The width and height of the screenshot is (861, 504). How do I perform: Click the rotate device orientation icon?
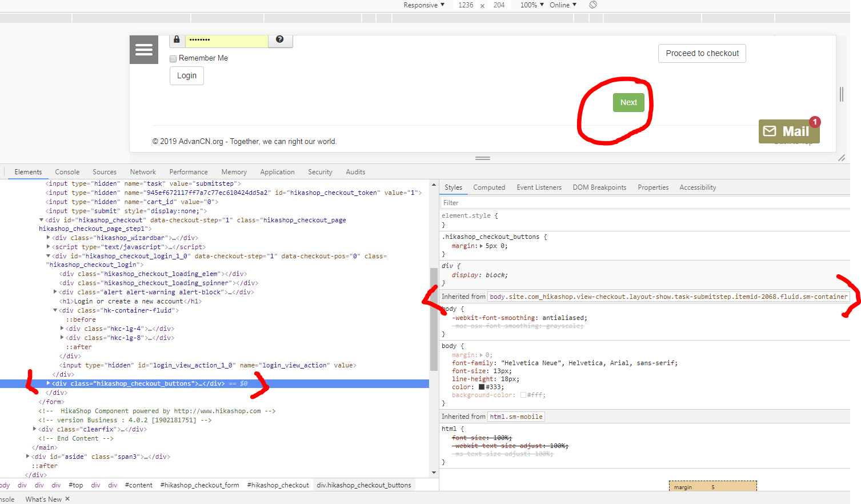pos(593,5)
